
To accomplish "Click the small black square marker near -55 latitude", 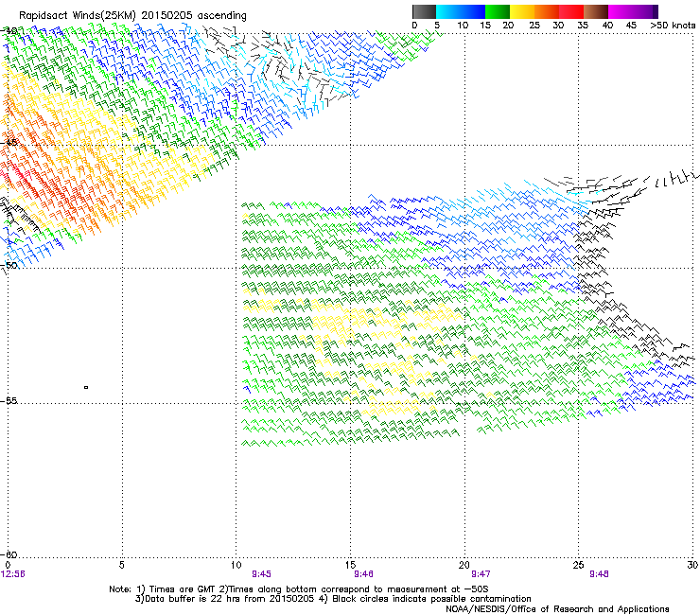I will (86, 388).
